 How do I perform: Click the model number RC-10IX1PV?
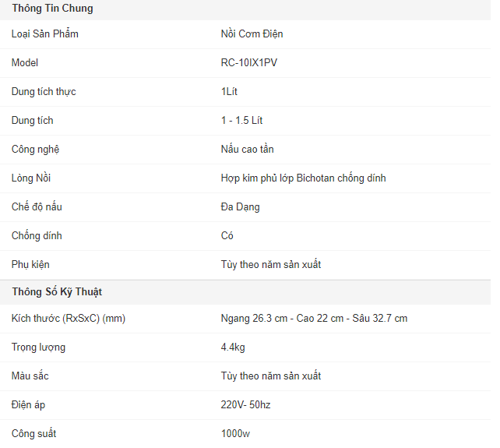point(248,63)
